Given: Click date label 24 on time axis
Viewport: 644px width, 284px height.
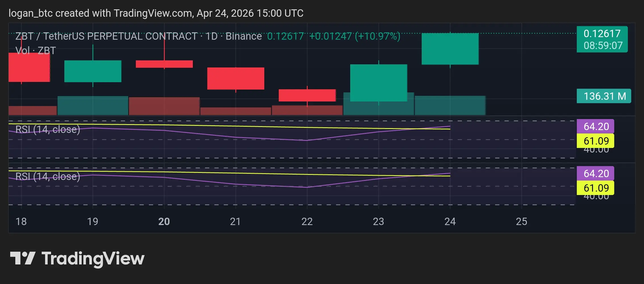Looking at the screenshot, I should pos(450,221).
